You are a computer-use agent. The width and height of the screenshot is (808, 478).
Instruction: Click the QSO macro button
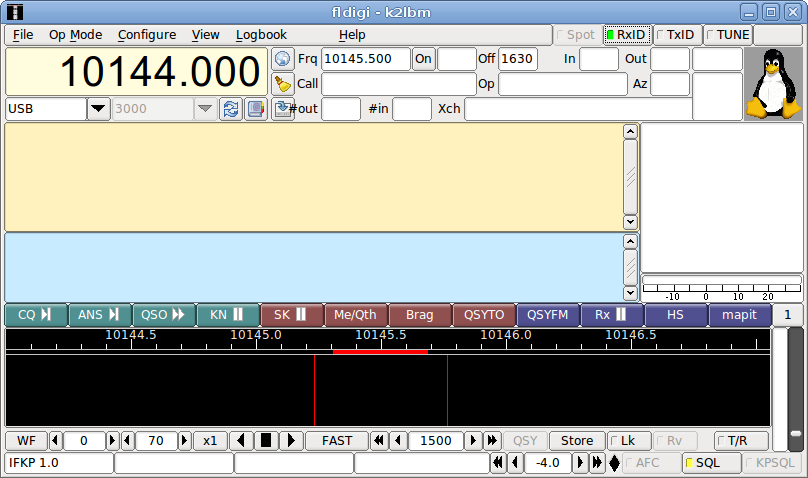[164, 315]
